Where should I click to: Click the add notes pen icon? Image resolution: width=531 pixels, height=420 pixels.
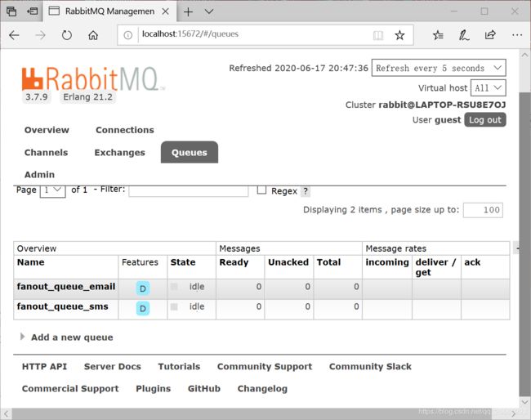pyautogui.click(x=464, y=35)
